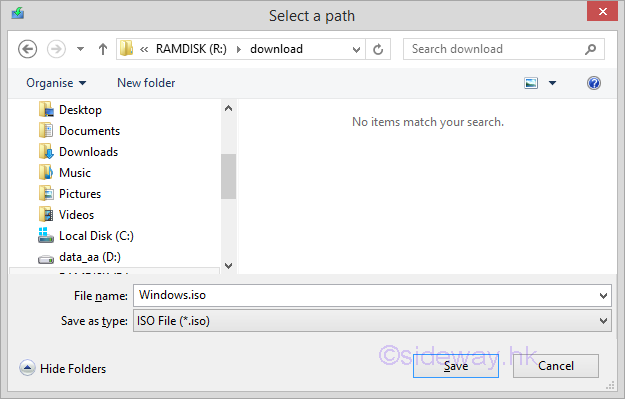Click the search magnifier icon
The height and width of the screenshot is (399, 625).
(590, 49)
